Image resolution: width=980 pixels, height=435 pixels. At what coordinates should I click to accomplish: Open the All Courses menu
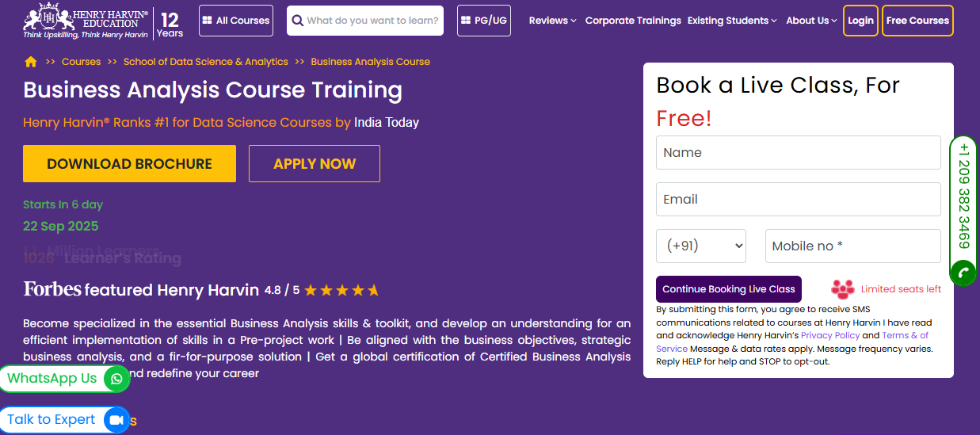(236, 21)
